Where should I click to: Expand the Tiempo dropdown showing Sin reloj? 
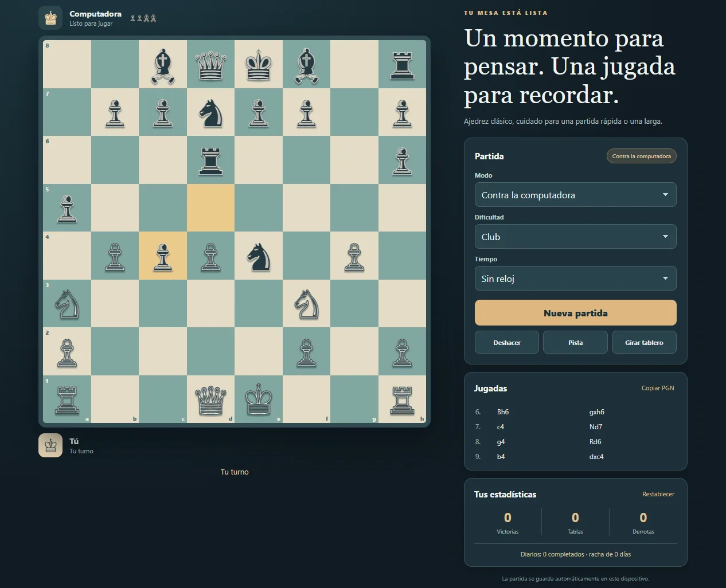click(575, 279)
